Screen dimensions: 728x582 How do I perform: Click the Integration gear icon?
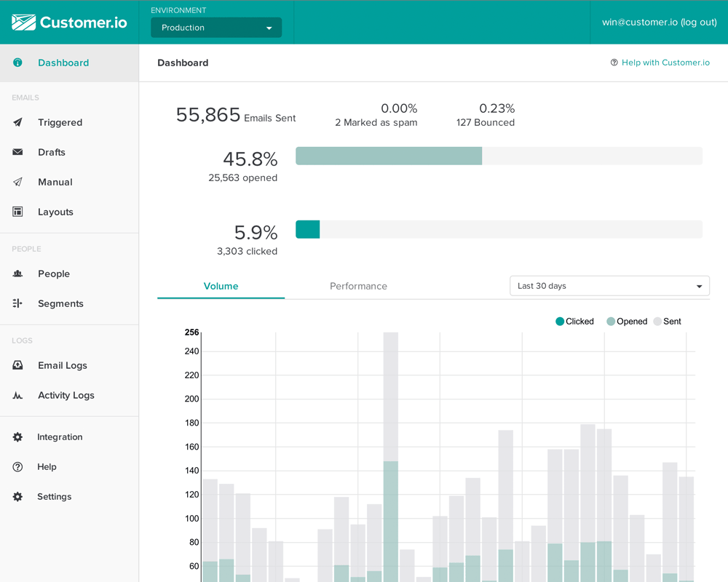[x=17, y=436]
